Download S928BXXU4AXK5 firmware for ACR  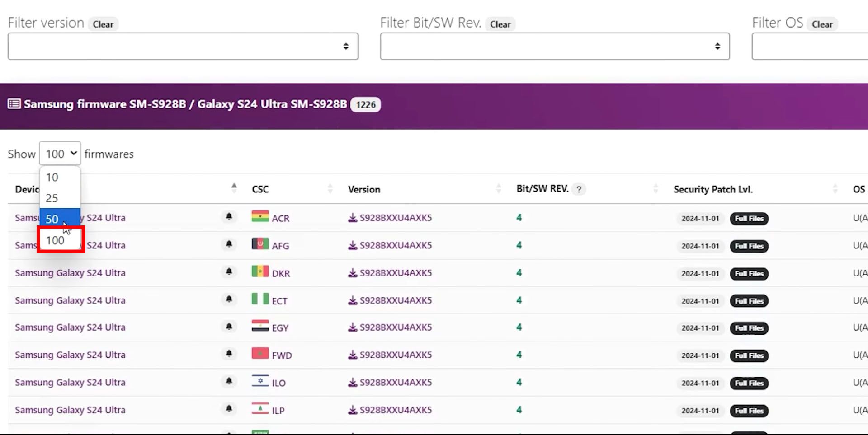(x=390, y=218)
